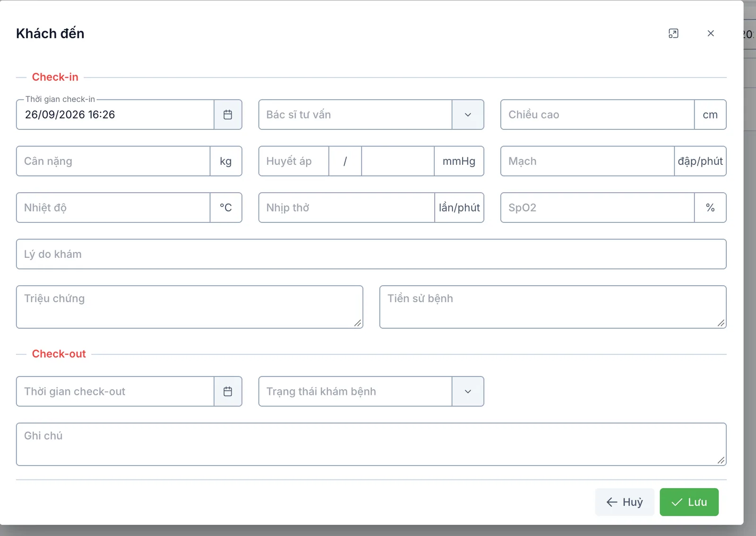Click the đập/phút unit label
This screenshot has width=756, height=536.
click(700, 161)
